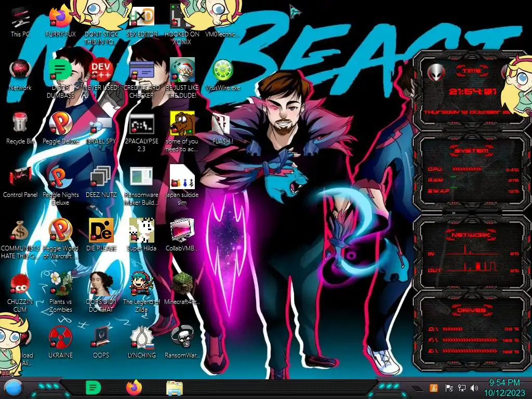Click the SYSTEM widget header
This screenshot has width=532, height=399.
pyautogui.click(x=471, y=151)
